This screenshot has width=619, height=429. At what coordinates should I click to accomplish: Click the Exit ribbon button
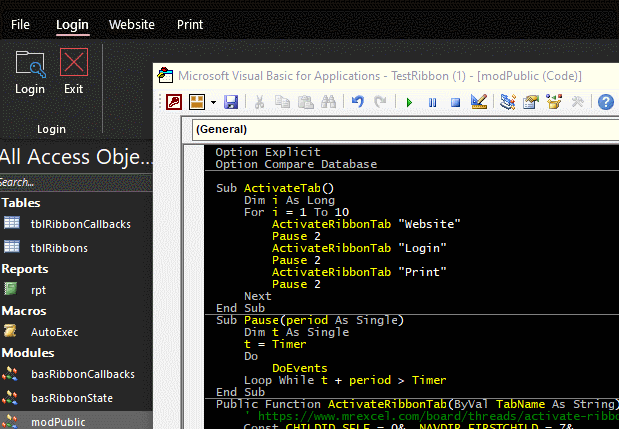[x=73, y=72]
